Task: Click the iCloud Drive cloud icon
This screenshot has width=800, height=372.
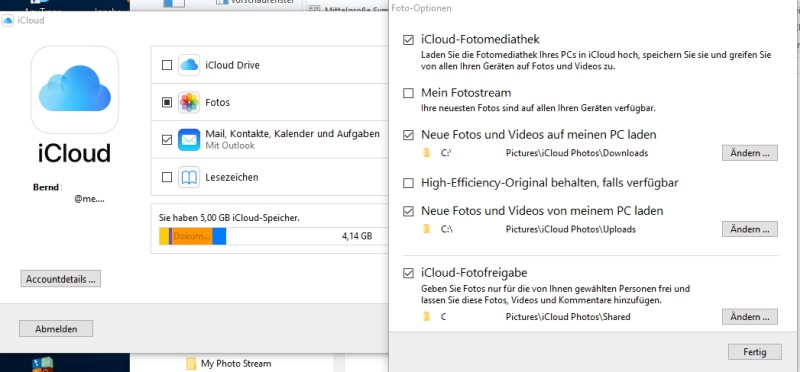Action: 189,65
